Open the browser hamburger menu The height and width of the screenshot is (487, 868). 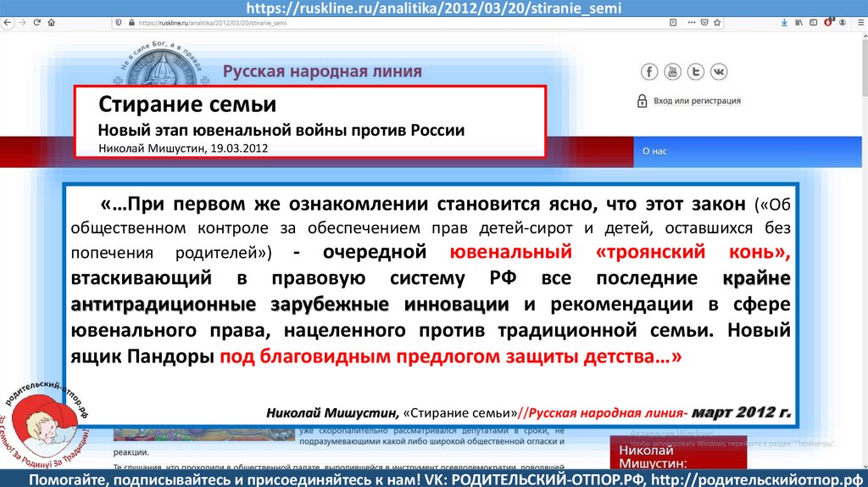(x=861, y=23)
